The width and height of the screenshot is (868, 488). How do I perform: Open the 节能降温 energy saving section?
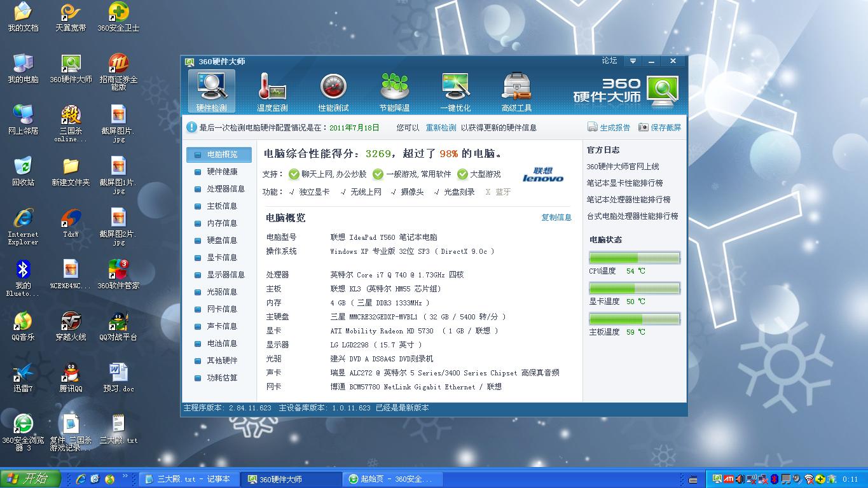[x=394, y=92]
